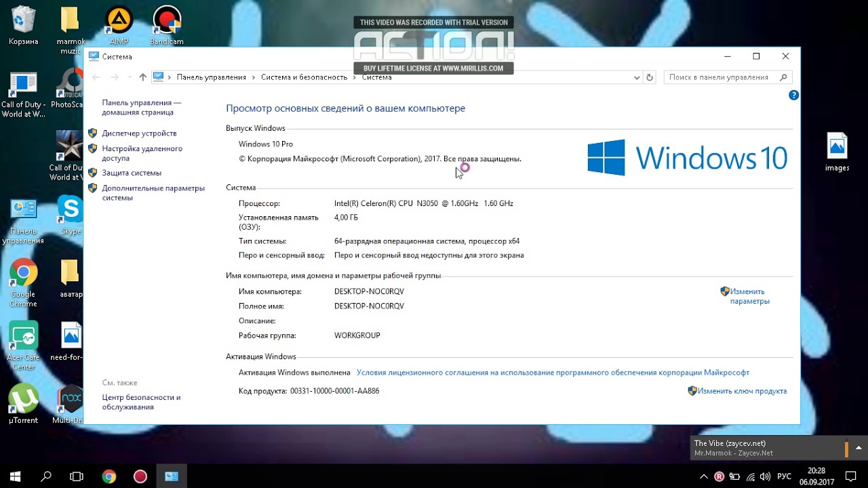Click the red record app in the taskbar
The width and height of the screenshot is (868, 488).
(x=140, y=476)
